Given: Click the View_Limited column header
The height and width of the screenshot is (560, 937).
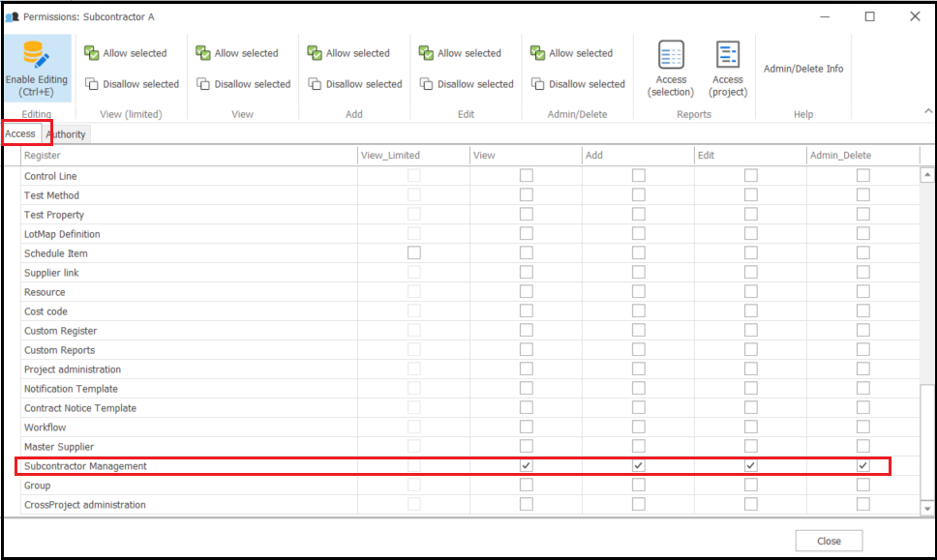Looking at the screenshot, I should (413, 155).
